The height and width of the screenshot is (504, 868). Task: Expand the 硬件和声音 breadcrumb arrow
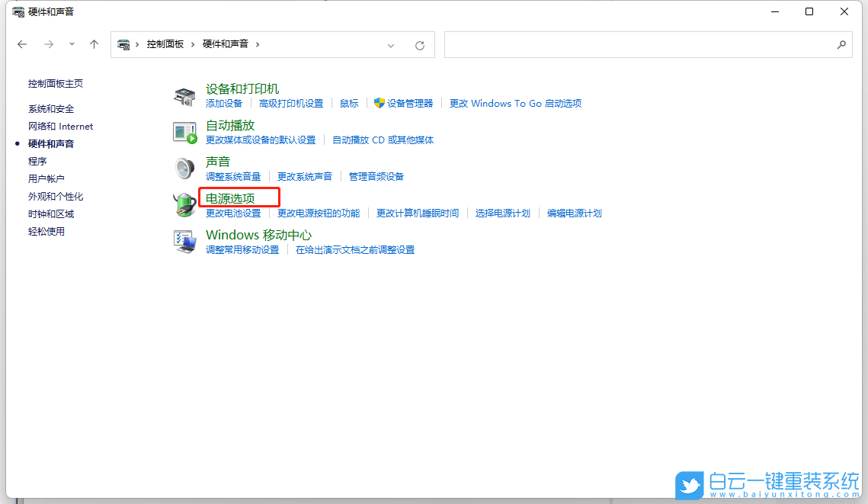[258, 44]
